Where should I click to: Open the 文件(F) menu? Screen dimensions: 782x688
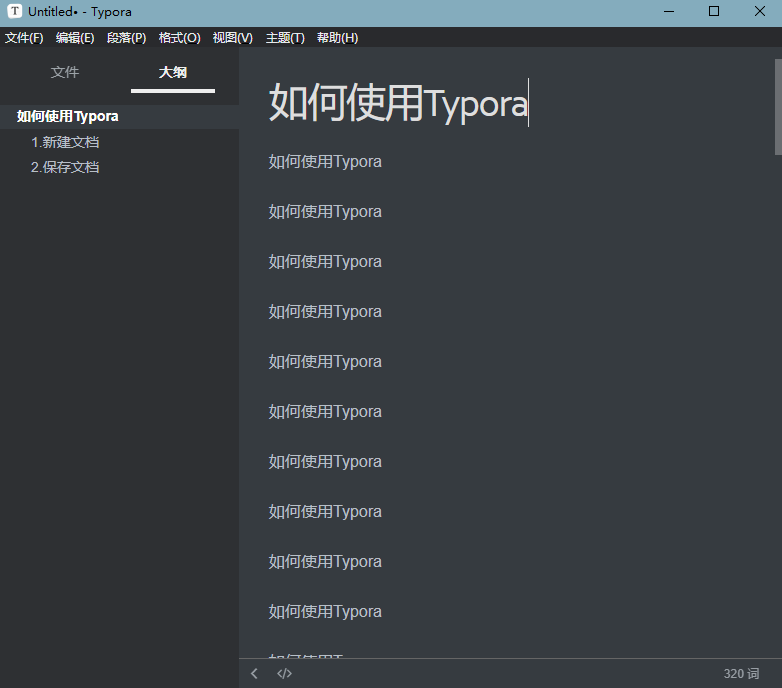[x=24, y=38]
